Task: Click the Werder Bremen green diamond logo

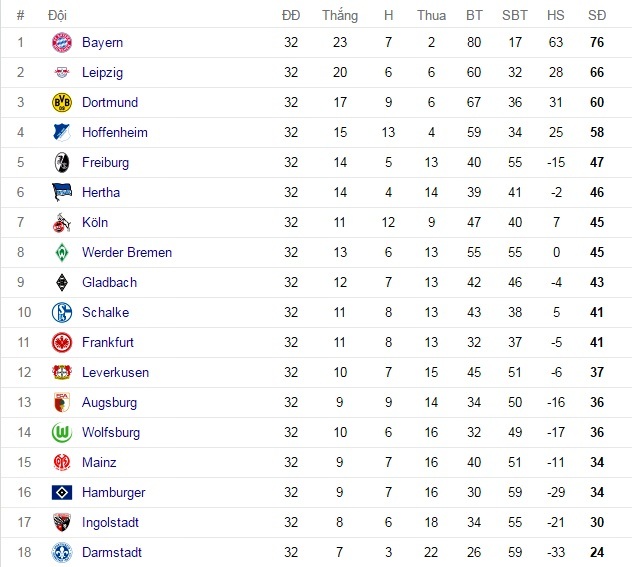Action: pos(62,253)
